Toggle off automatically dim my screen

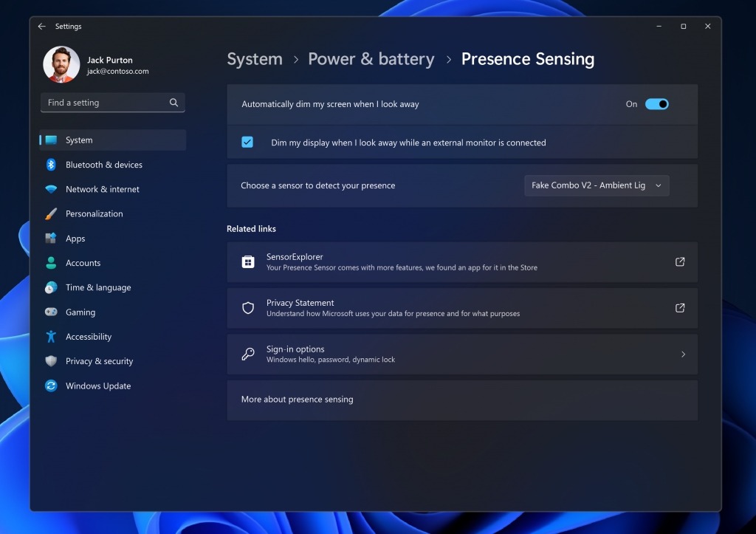pos(656,104)
